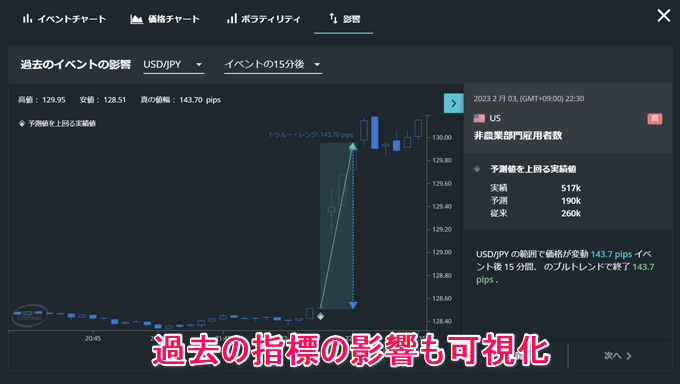
Task: Click the 非農業部門雇用者数 event title
Action: coord(518,135)
